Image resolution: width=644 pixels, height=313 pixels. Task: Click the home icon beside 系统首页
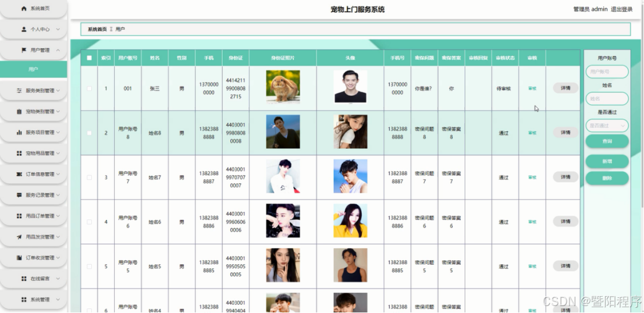[x=24, y=9]
